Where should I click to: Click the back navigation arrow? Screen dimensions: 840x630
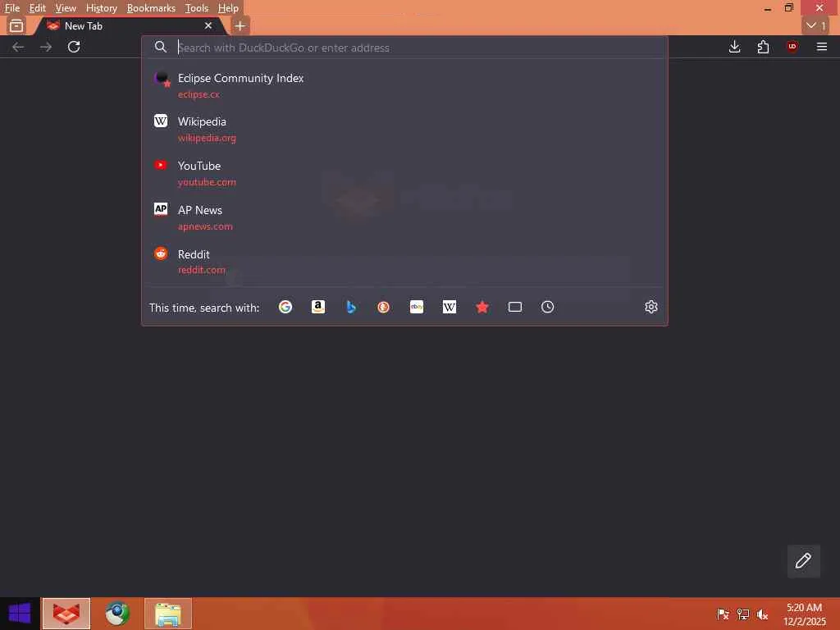(18, 47)
